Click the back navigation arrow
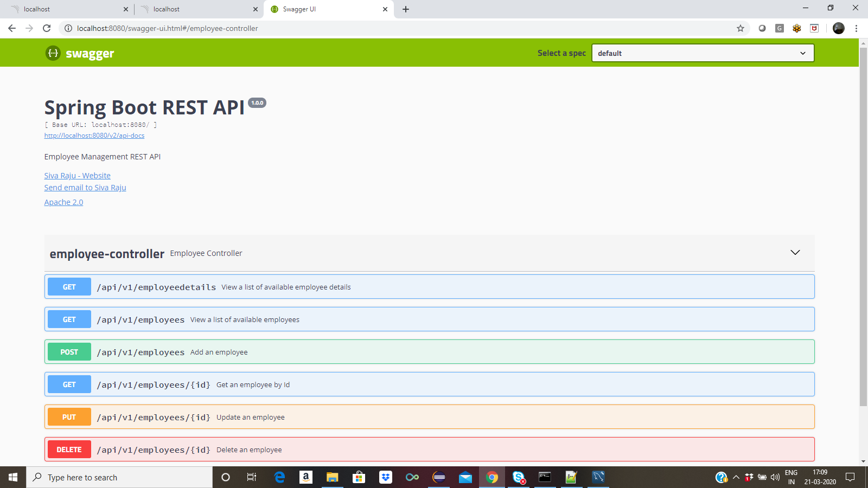The image size is (868, 488). point(12,28)
